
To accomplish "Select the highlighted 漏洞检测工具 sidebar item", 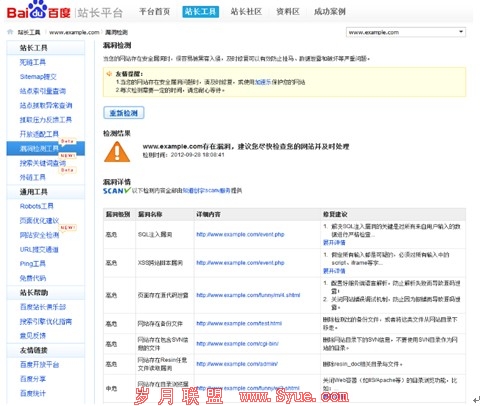I will 46,148.
